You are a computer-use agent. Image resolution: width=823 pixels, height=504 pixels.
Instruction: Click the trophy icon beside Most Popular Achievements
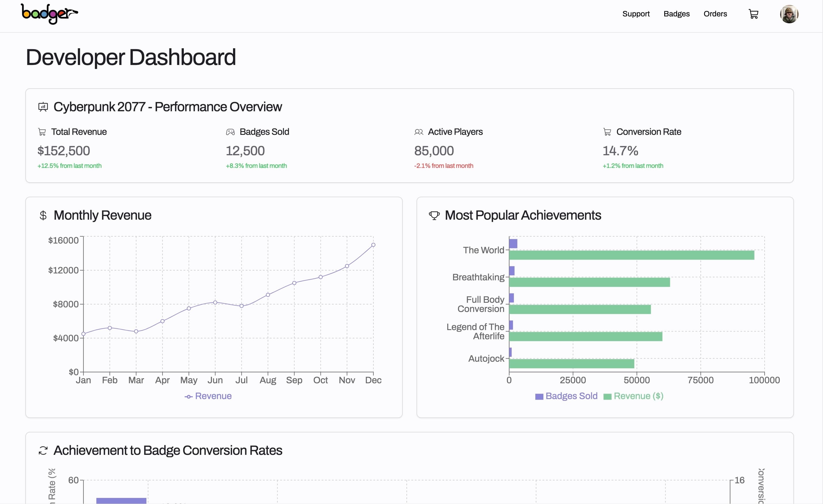point(434,216)
